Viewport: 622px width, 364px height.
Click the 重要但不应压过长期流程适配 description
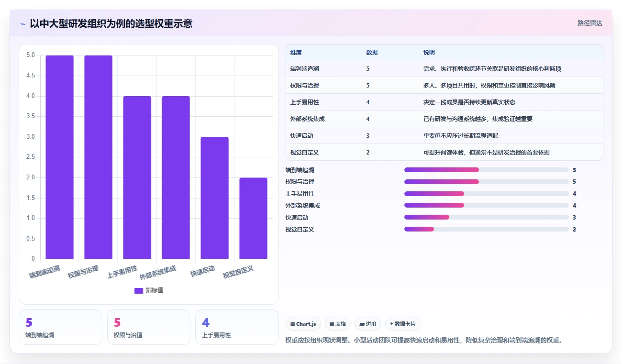(461, 136)
